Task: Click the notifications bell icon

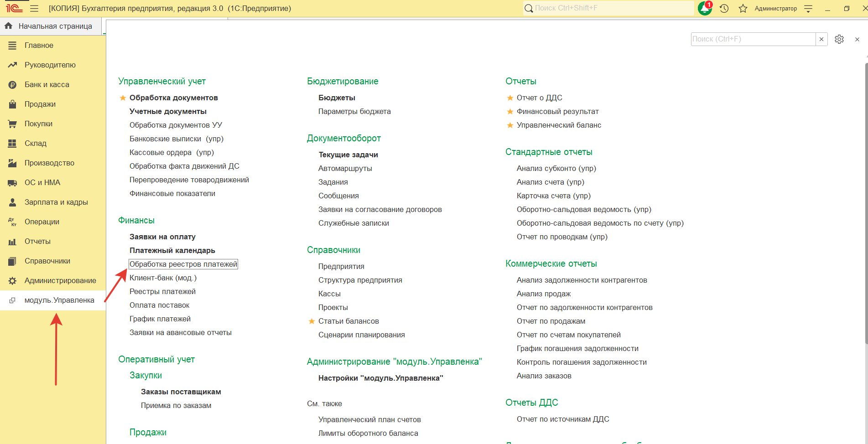Action: [x=705, y=8]
